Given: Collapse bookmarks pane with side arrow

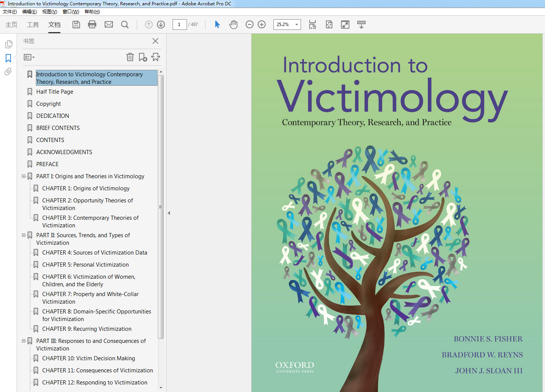Looking at the screenshot, I should coord(169,213).
